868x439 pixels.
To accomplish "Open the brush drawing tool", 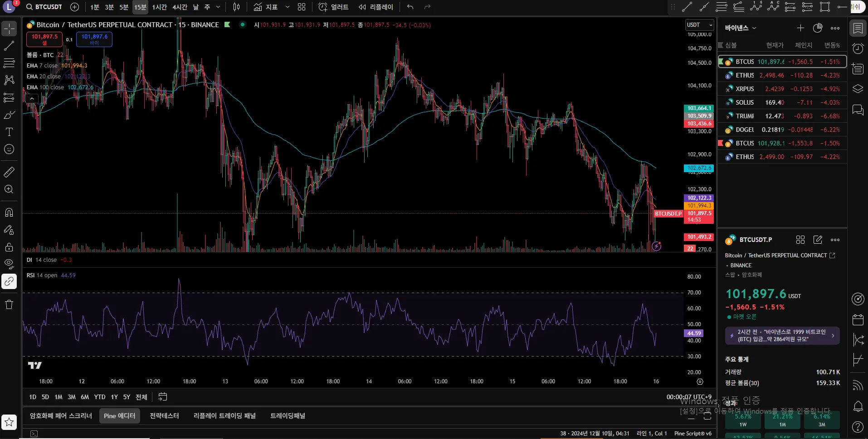I will (9, 115).
